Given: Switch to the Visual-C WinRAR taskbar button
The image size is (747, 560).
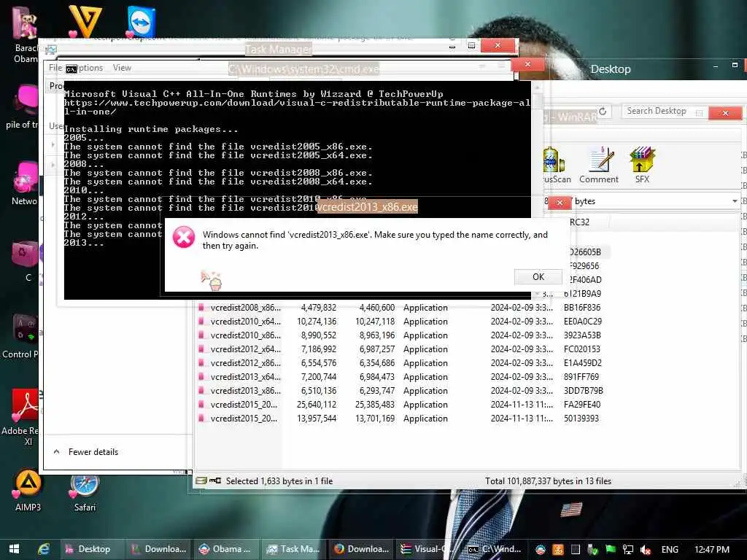Looking at the screenshot, I should coord(427,549).
